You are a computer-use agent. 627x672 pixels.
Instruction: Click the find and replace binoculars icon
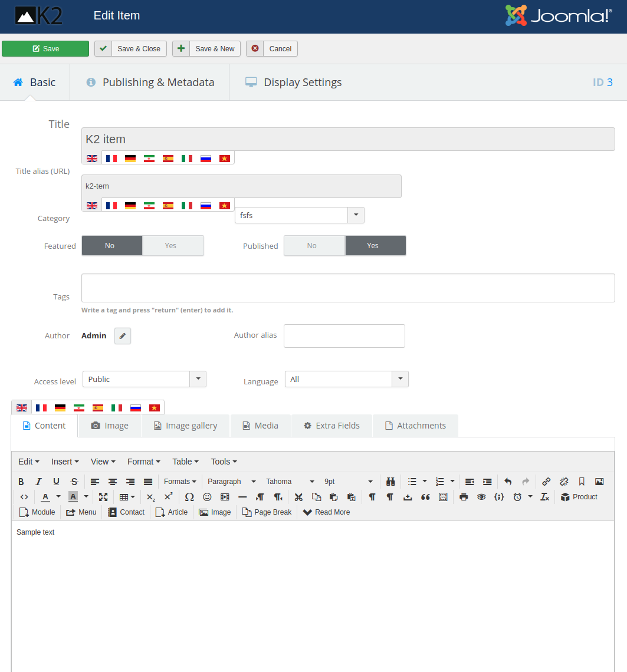point(390,482)
